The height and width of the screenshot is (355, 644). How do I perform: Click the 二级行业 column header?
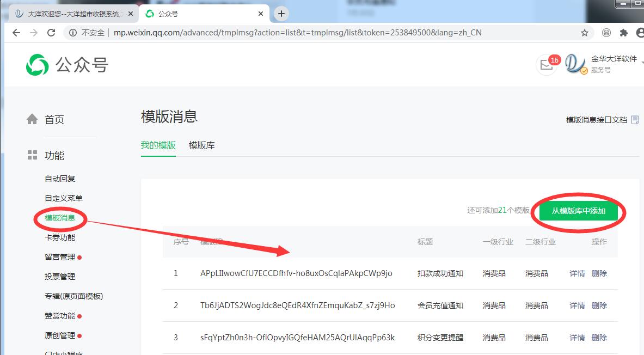541,242
